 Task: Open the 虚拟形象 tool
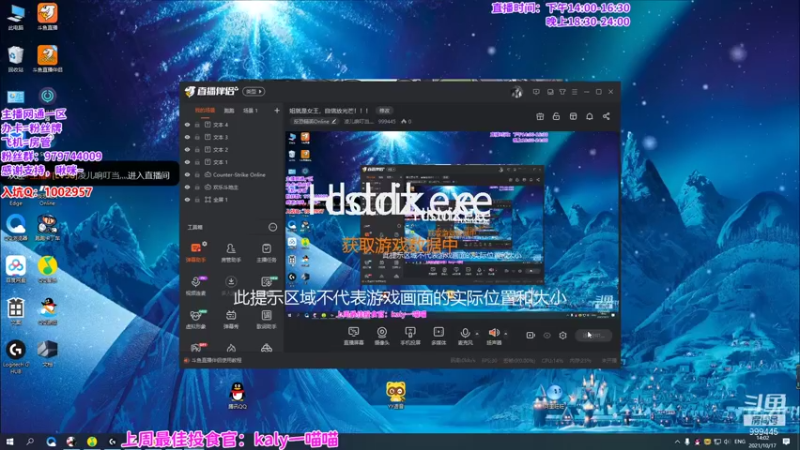pos(196,319)
